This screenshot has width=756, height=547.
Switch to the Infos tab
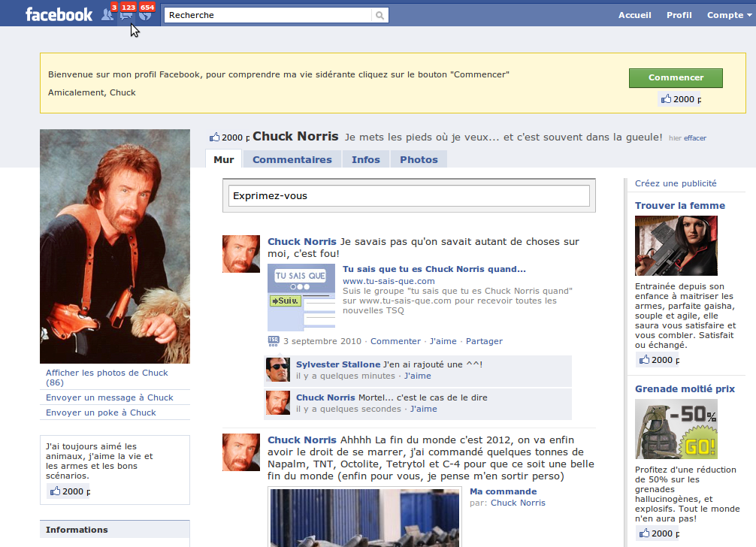365,159
